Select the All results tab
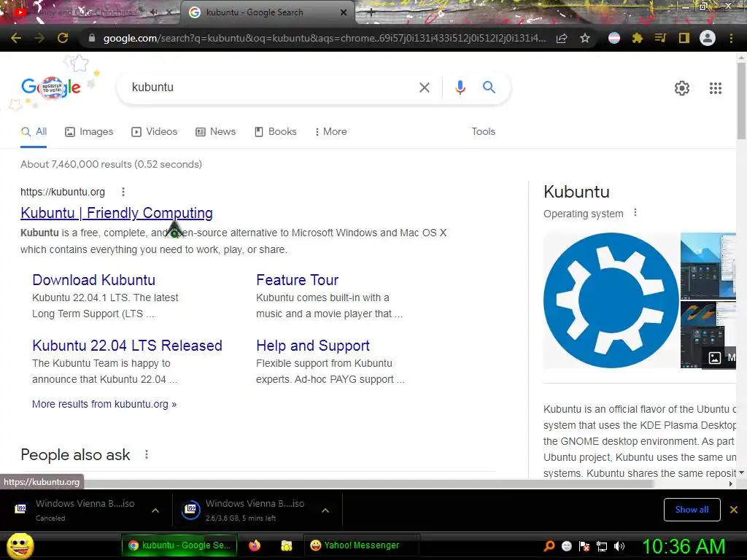 pos(34,132)
